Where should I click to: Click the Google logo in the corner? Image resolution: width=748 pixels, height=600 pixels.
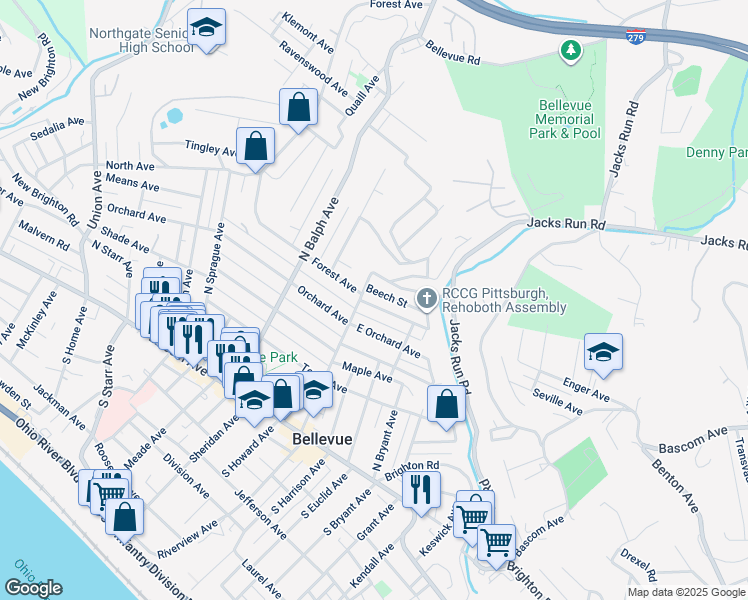(x=33, y=588)
